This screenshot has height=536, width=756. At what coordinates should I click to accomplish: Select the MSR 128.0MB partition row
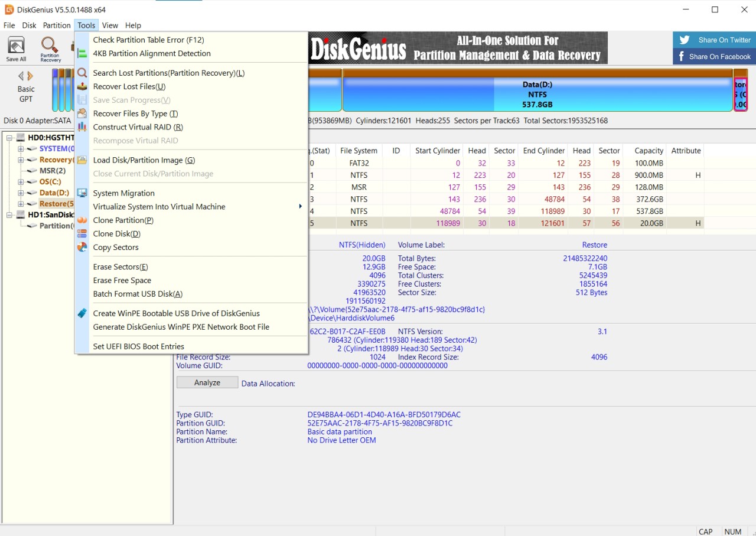point(507,187)
